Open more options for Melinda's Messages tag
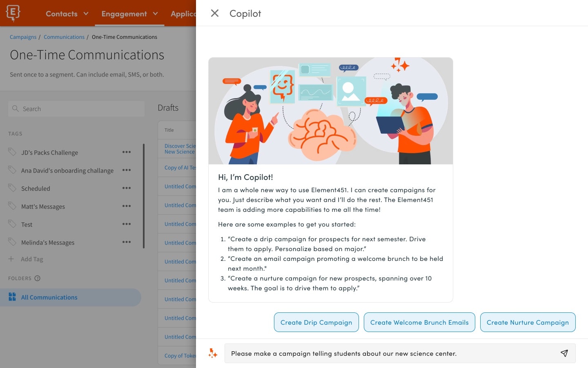 click(127, 242)
